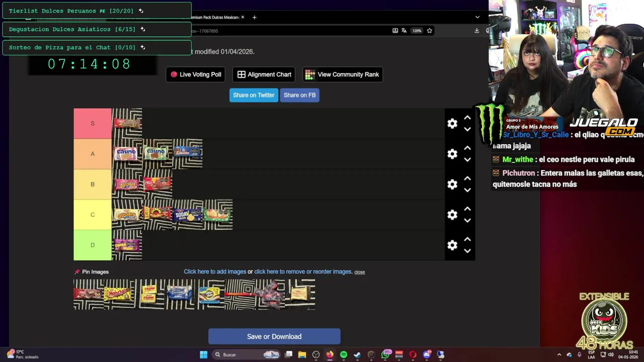
Task: Select the S tier pink label
Action: tap(93, 123)
